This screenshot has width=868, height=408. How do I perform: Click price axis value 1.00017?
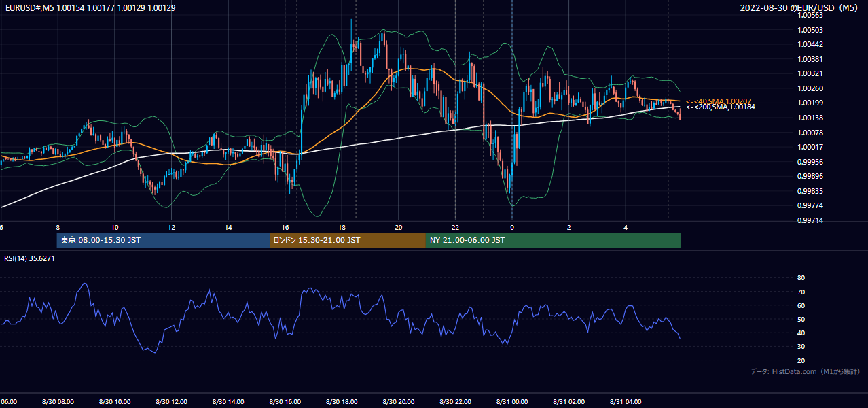[x=811, y=148]
